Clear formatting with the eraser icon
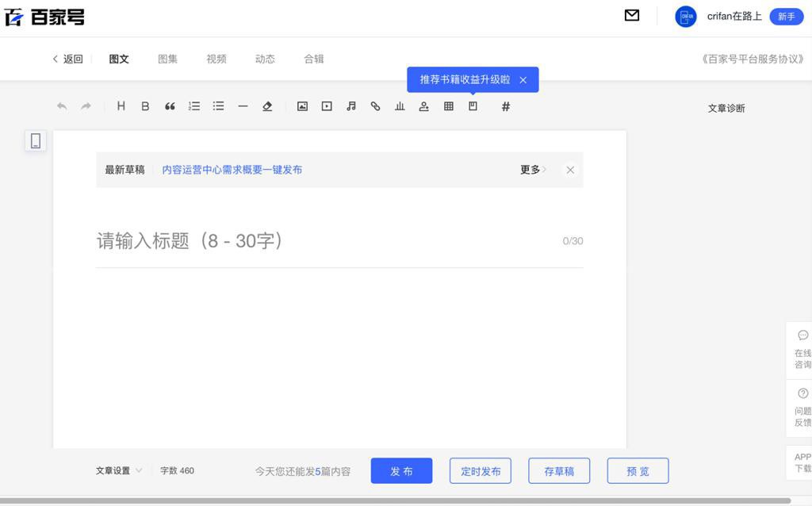This screenshot has width=812, height=506. point(267,106)
